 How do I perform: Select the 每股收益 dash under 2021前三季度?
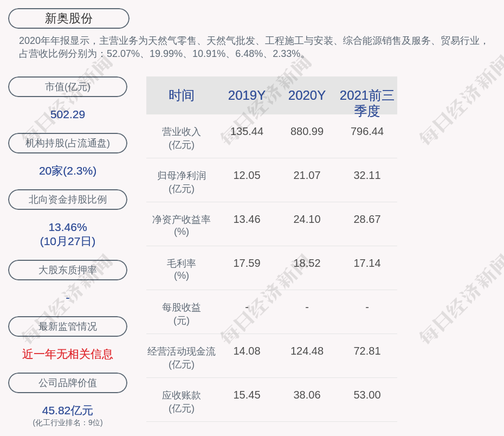(x=367, y=307)
